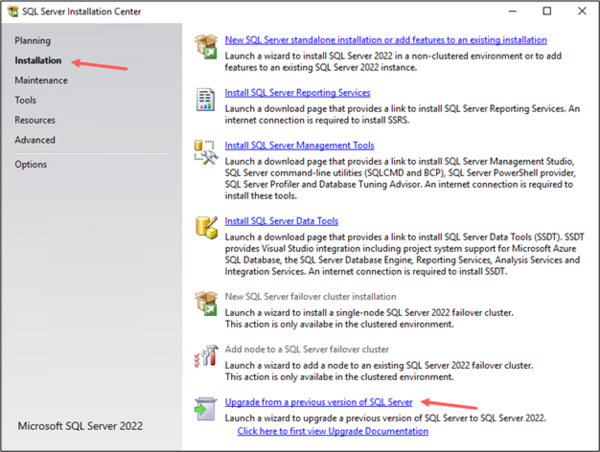600x452 pixels.
Task: Show the Resources section
Action: coord(35,120)
